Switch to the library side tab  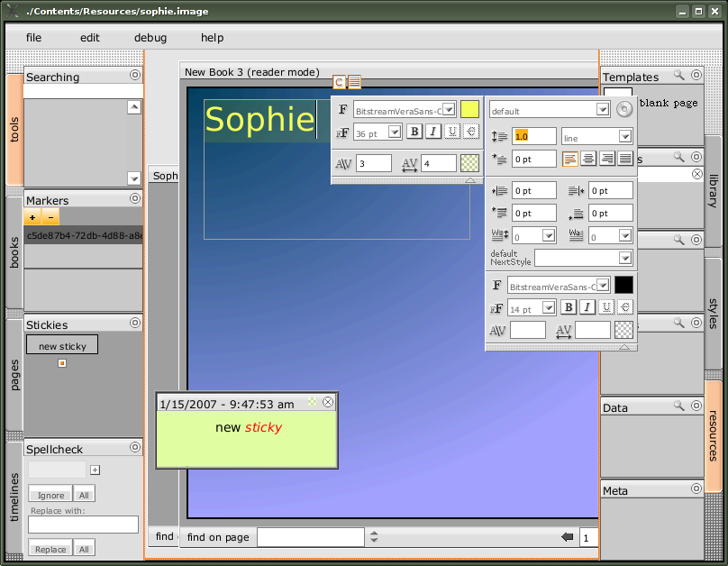coord(714,191)
